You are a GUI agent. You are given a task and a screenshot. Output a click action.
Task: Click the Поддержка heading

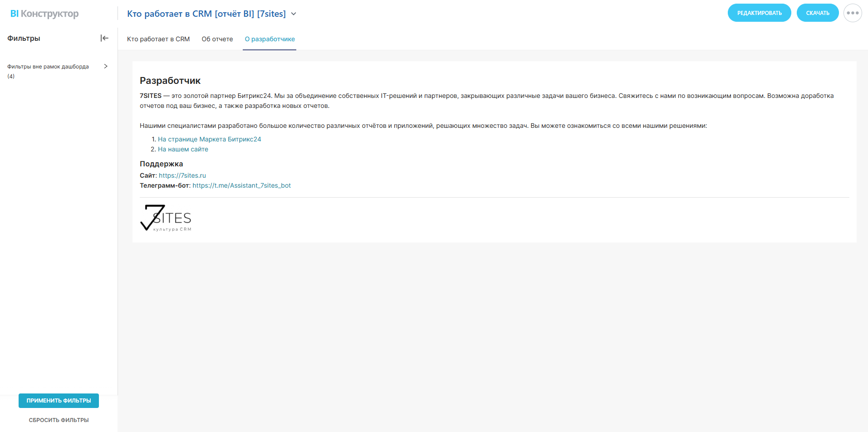[162, 164]
